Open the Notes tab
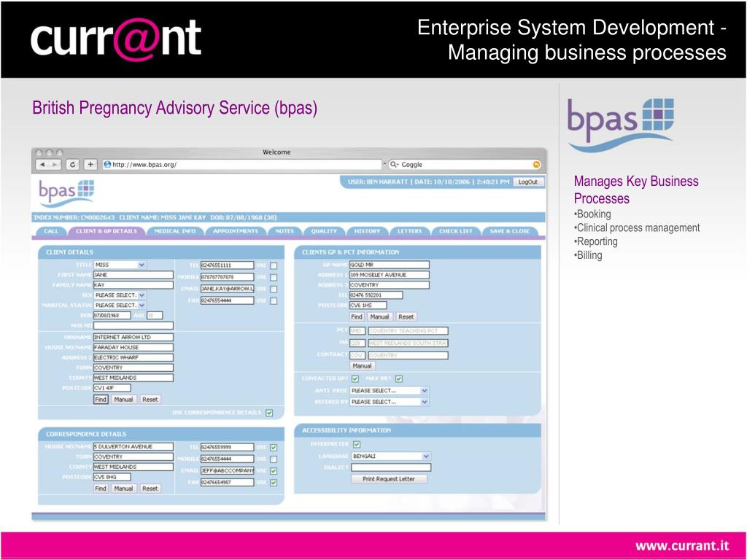747x560 pixels. pyautogui.click(x=285, y=231)
